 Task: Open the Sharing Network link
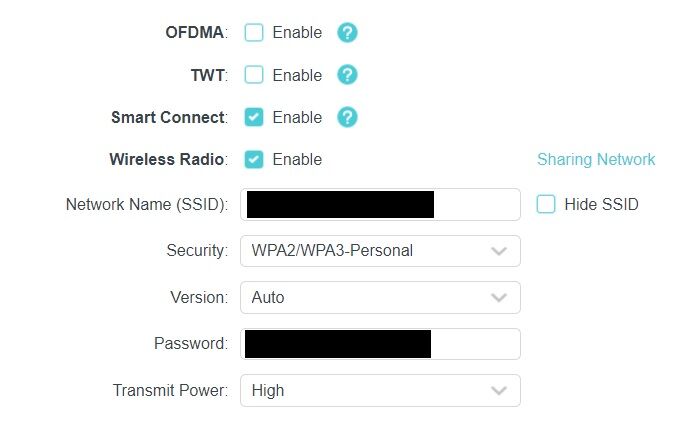pyautogui.click(x=596, y=159)
